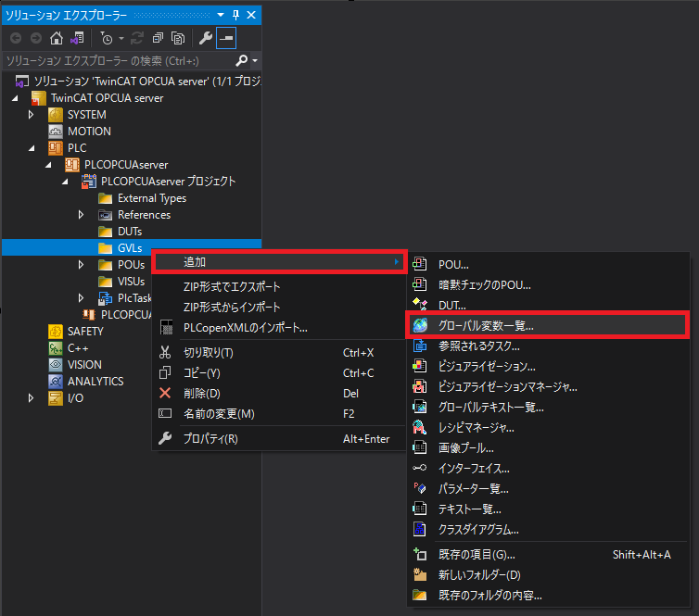This screenshot has width=699, height=616.
Task: Click the back navigation arrow in toolbar
Action: pos(16,38)
